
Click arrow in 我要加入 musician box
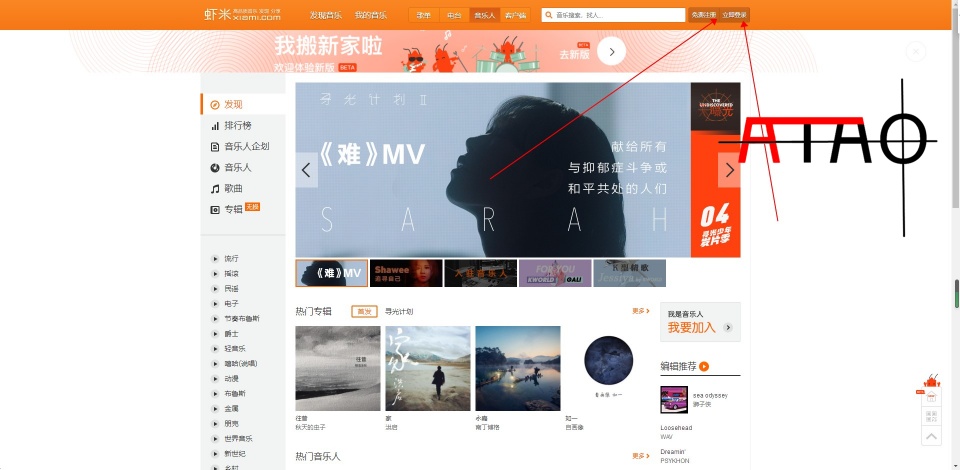pos(728,327)
